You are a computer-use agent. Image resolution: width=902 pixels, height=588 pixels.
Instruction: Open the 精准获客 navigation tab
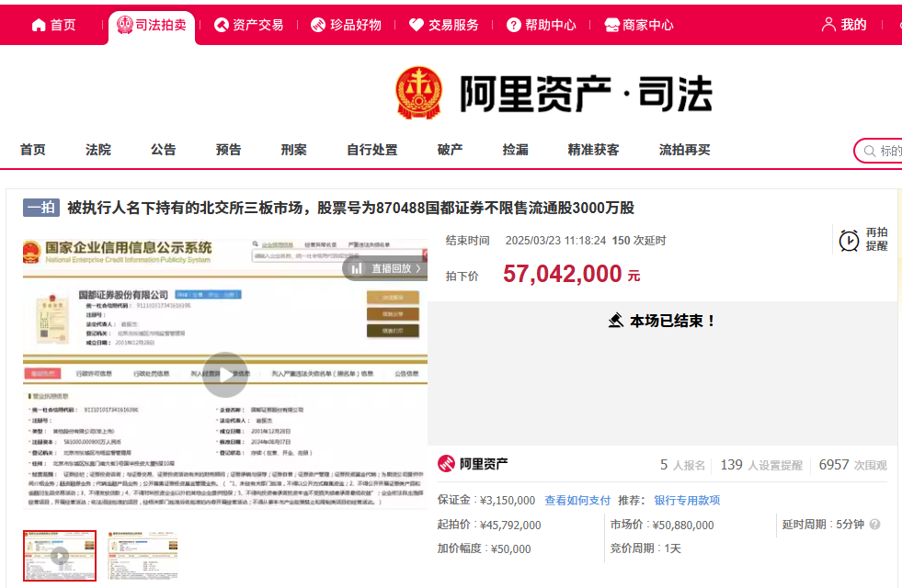(x=594, y=150)
